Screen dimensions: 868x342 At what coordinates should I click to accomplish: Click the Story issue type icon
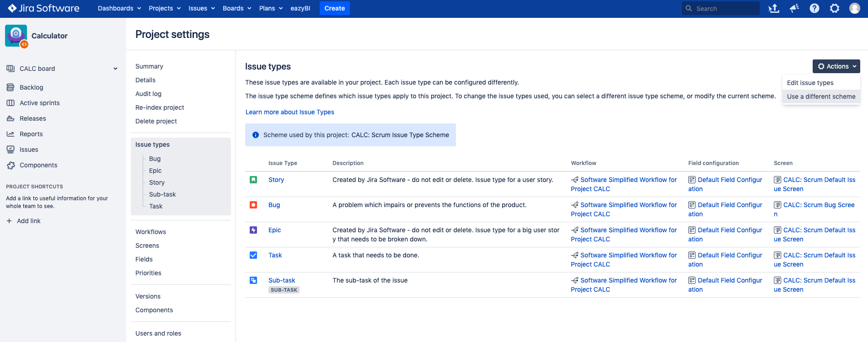(x=253, y=180)
